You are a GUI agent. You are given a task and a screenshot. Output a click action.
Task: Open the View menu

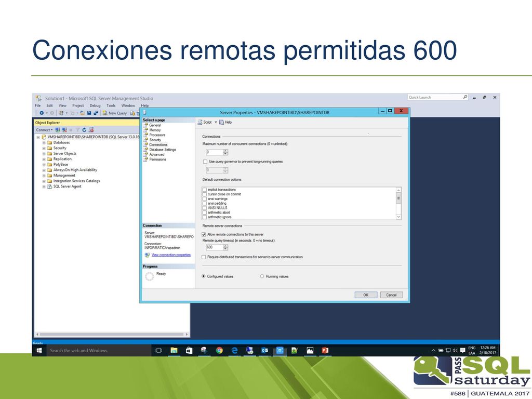click(x=62, y=105)
